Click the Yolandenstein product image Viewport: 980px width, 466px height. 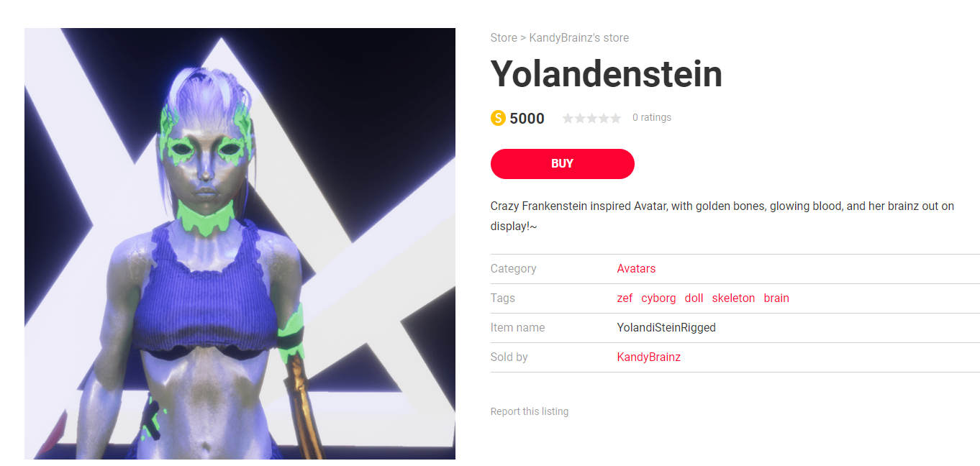(240, 243)
